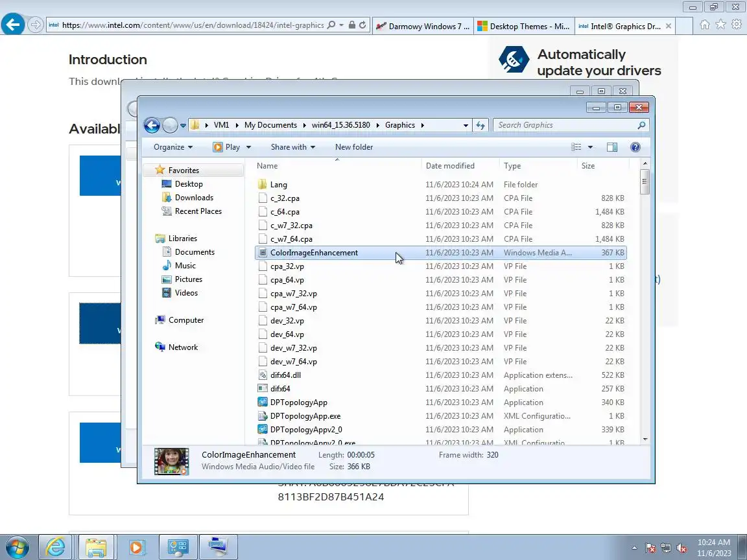Viewport: 747px width, 560px height.
Task: Open Internet Explorer Home icon
Action: [705, 25]
